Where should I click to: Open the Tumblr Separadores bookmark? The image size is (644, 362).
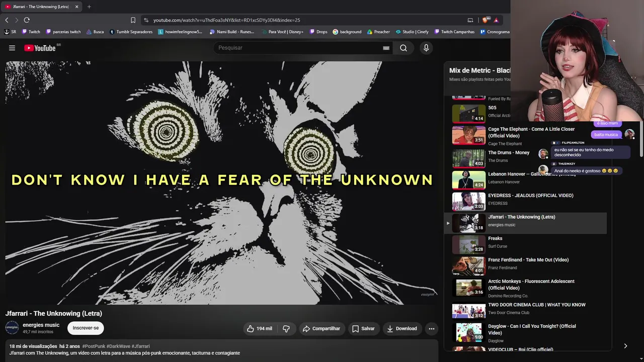point(131,32)
